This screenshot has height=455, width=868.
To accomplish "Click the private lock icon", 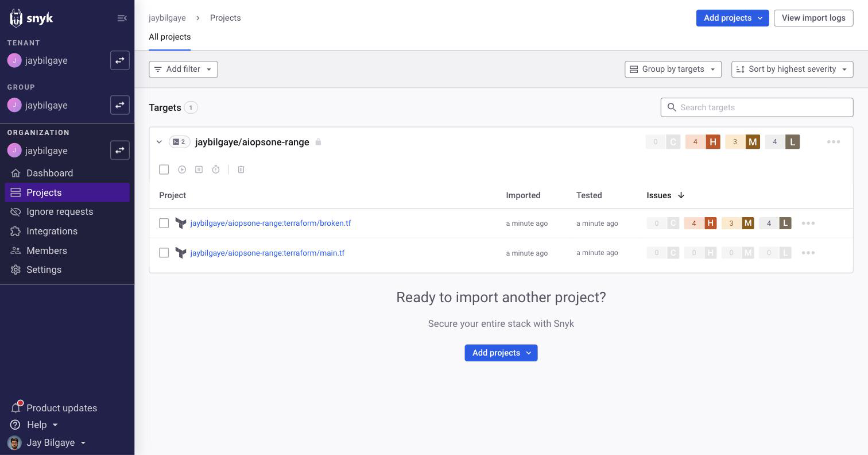I will coord(318,142).
